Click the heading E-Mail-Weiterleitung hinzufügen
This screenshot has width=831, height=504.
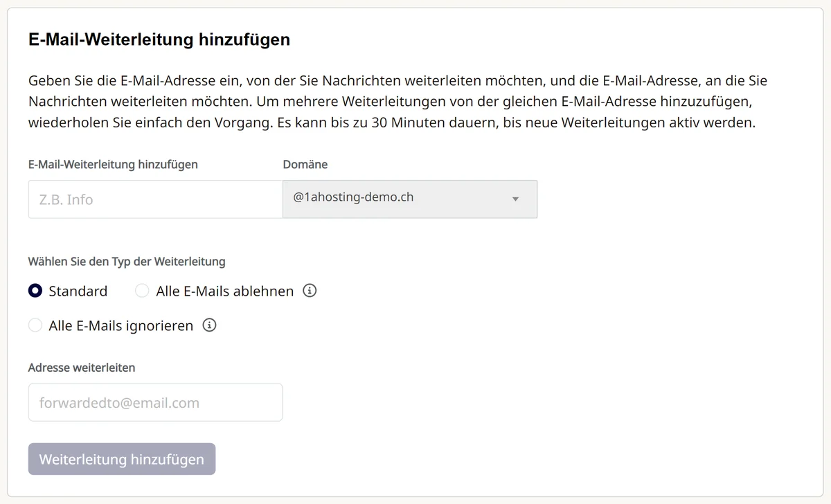pos(159,39)
